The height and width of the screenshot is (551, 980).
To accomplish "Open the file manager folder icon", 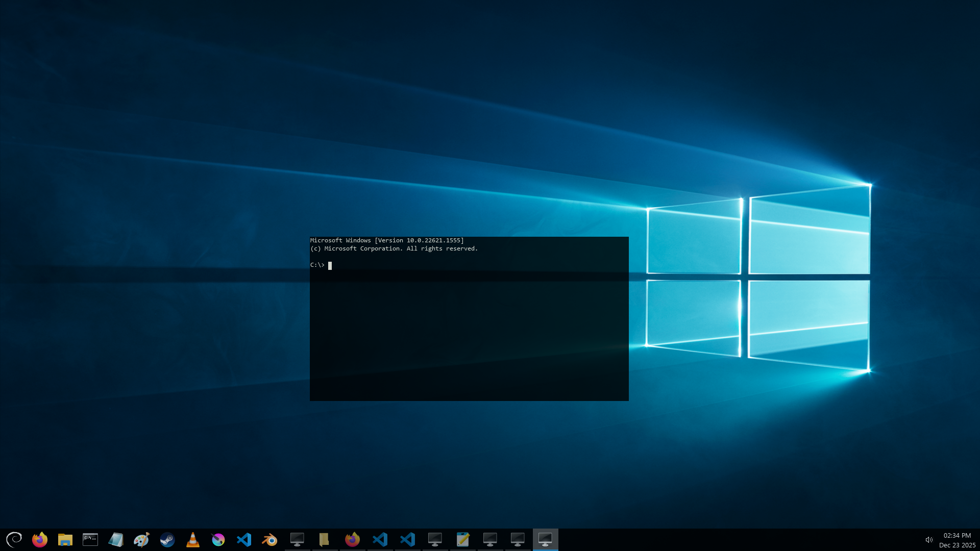I will pos(65,539).
